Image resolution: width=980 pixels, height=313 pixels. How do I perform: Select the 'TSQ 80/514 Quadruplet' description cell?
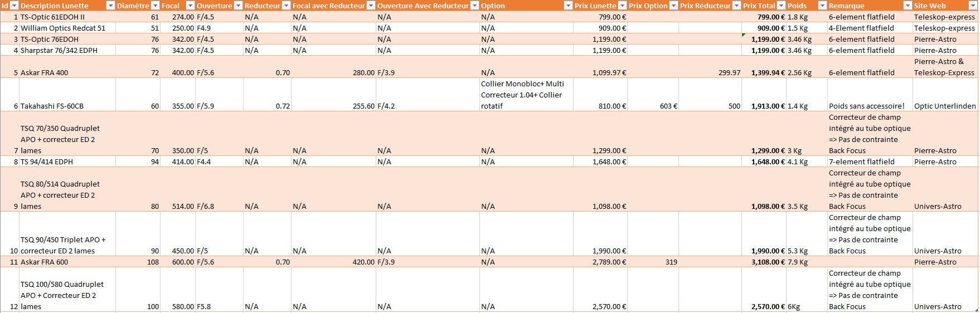[x=67, y=189]
